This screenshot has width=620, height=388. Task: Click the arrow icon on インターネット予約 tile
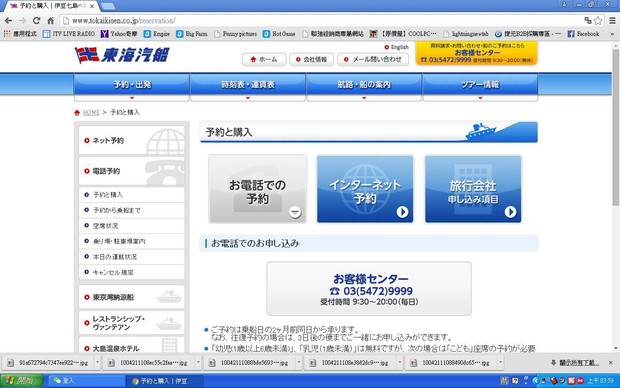point(402,212)
